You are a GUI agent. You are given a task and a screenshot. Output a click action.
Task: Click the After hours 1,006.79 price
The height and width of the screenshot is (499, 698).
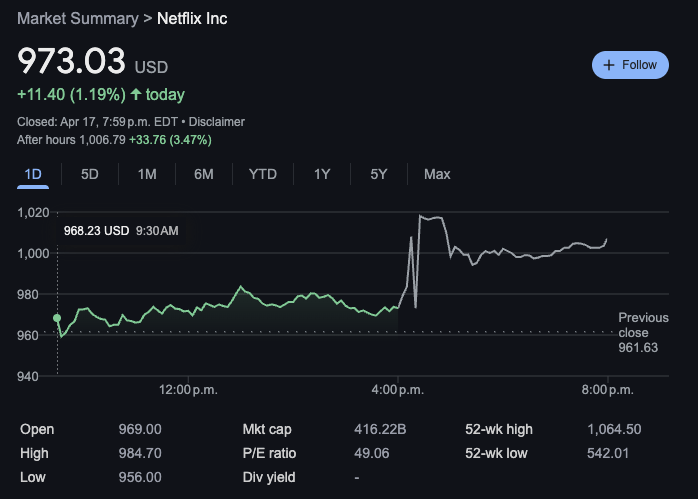click(71, 140)
